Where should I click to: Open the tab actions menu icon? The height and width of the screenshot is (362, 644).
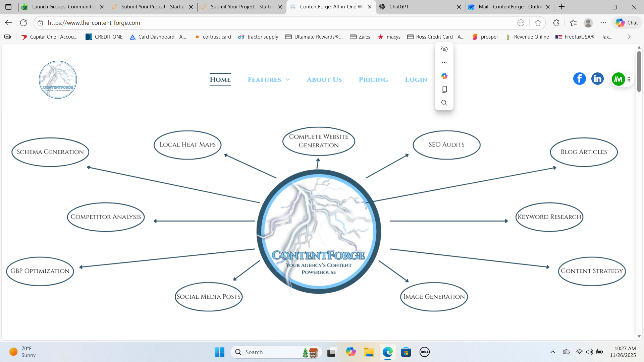click(x=8, y=7)
